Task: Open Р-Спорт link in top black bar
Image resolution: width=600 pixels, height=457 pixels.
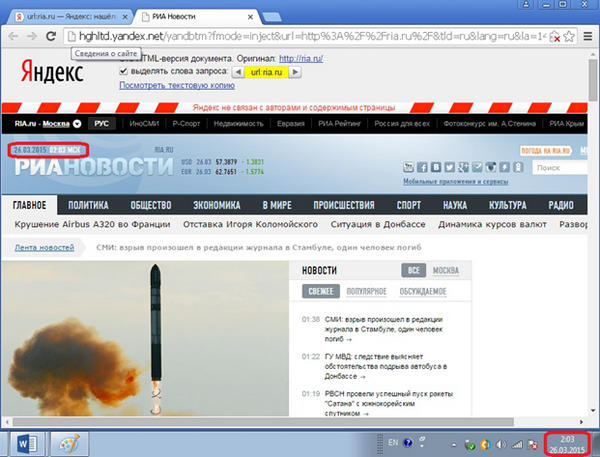Action: click(186, 124)
